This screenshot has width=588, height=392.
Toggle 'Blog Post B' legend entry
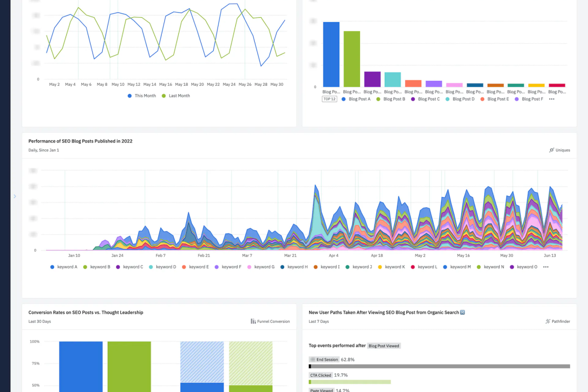(x=391, y=99)
